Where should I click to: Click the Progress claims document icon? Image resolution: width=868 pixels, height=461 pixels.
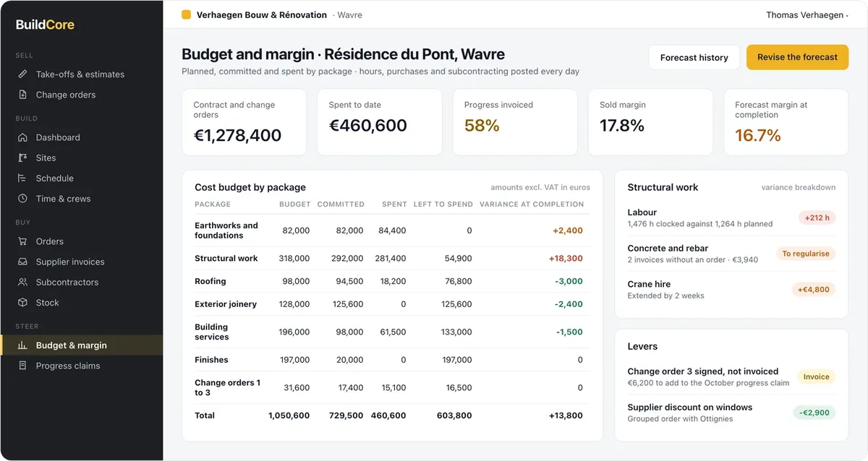point(22,366)
